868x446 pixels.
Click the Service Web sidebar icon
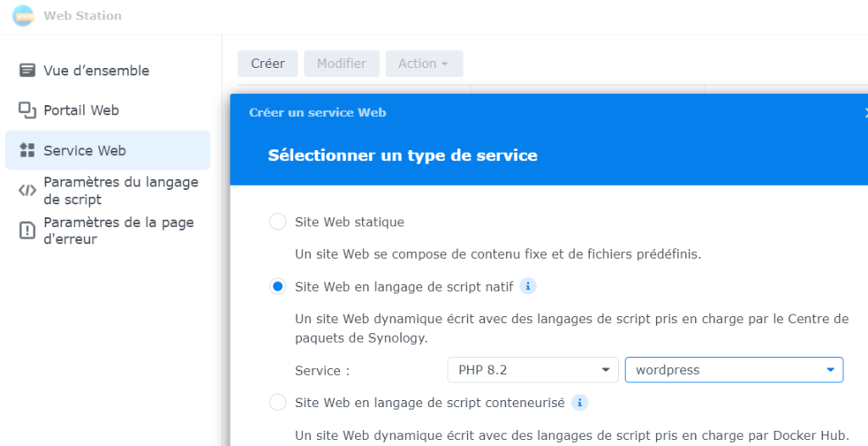pyautogui.click(x=27, y=150)
